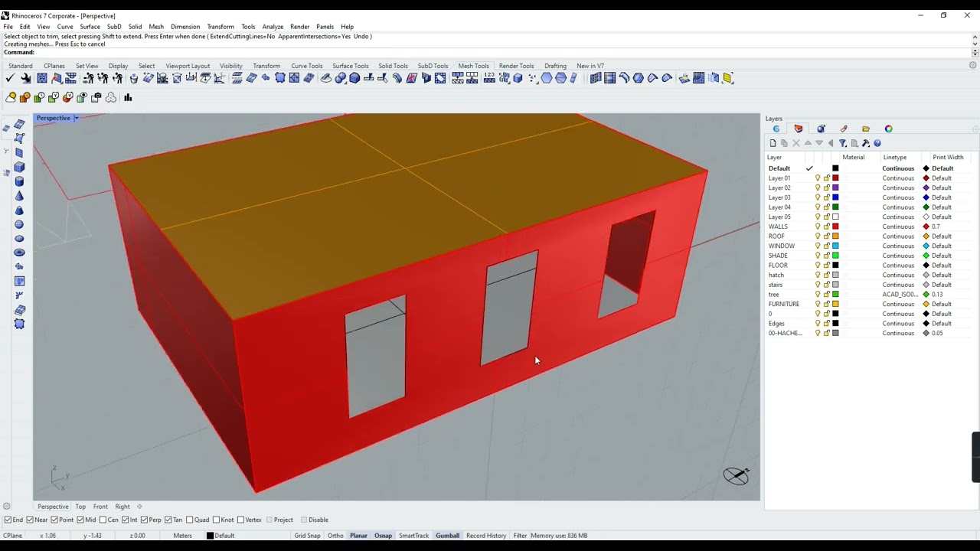This screenshot has height=551, width=980.
Task: Select the FURNITURE layer row name
Action: (784, 304)
